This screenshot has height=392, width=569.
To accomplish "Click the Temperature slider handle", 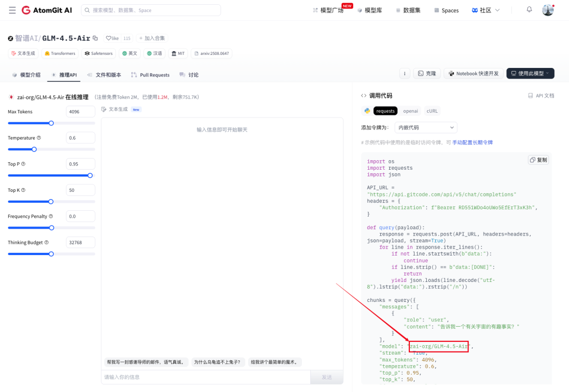I will coord(34,149).
